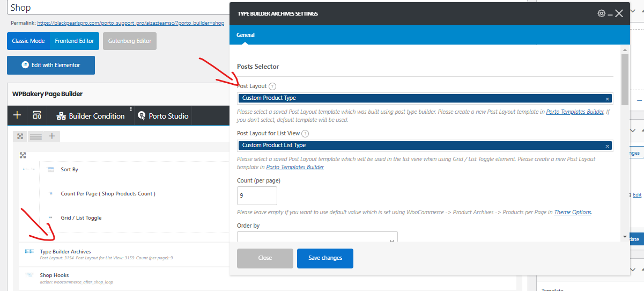Click the Shop Hooks element icon
Viewport: 644px width, 291px height.
pos(29,275)
